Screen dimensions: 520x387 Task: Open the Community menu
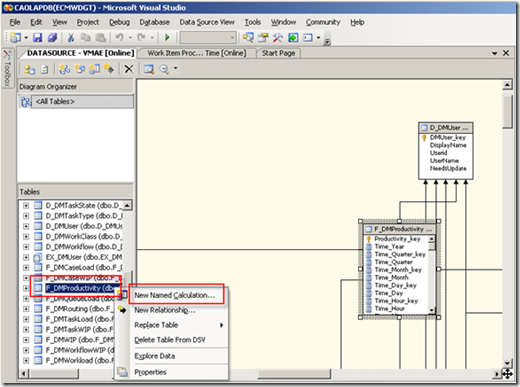(x=323, y=22)
